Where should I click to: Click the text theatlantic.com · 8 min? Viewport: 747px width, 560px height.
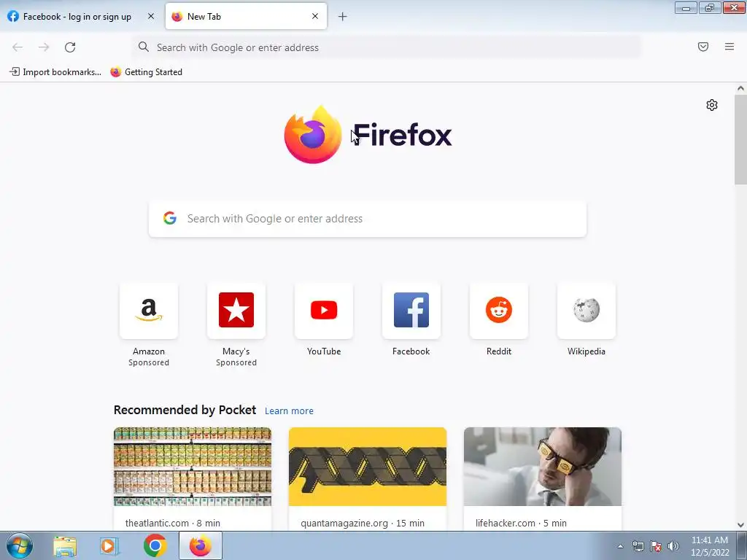click(x=172, y=523)
